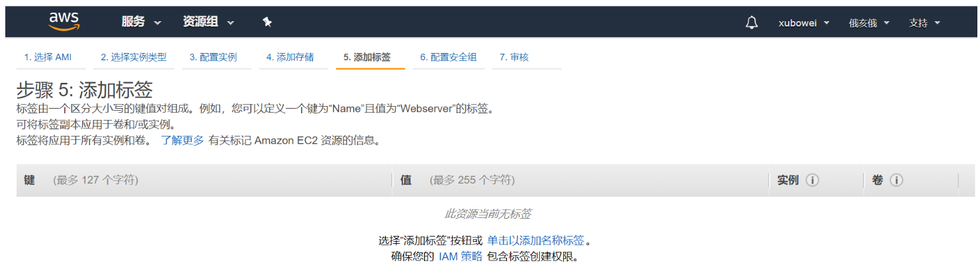Jump to step 7. 审核 tab
This screenshot has width=980, height=275.
click(514, 58)
